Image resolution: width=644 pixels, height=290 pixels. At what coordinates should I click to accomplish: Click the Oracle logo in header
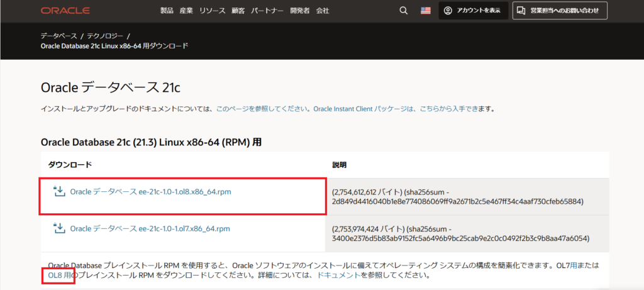pos(65,11)
